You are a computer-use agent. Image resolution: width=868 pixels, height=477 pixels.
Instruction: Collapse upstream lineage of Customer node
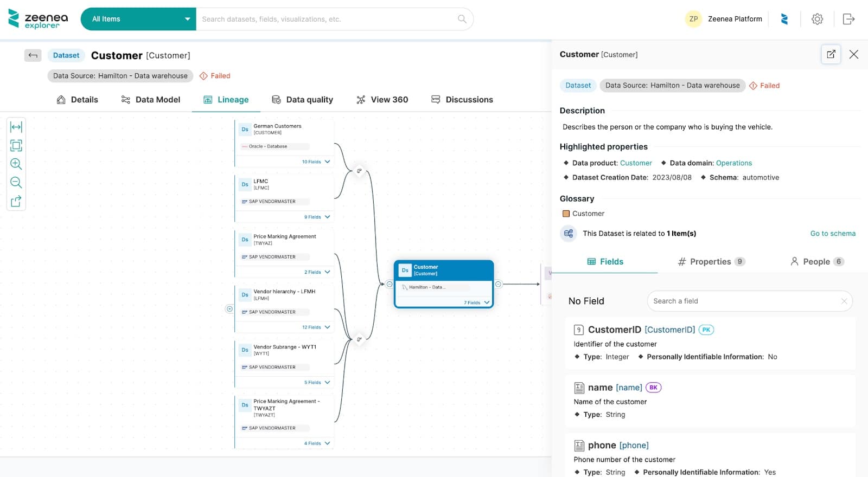(390, 284)
